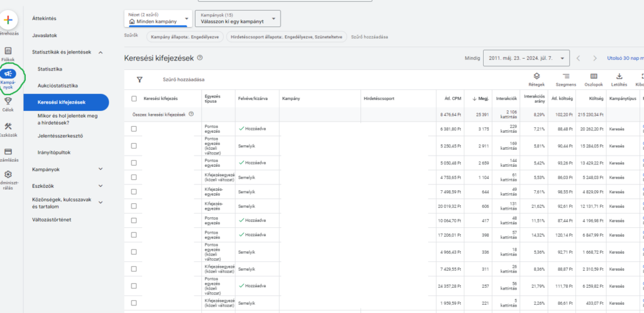This screenshot has height=313, width=644.
Task: Open the date range dropdown
Action: click(x=526, y=58)
